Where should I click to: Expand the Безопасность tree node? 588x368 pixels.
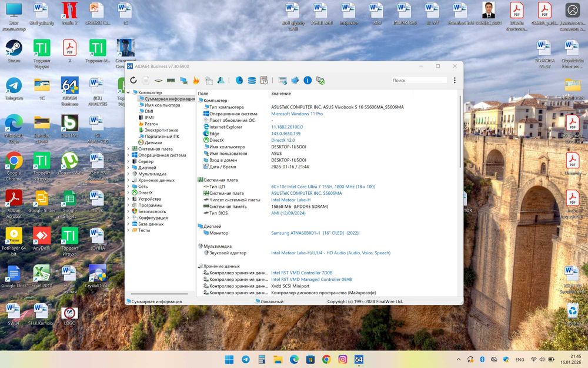point(128,211)
